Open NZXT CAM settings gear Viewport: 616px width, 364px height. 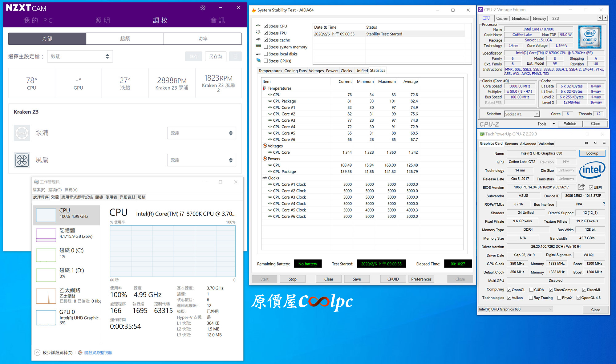point(202,8)
